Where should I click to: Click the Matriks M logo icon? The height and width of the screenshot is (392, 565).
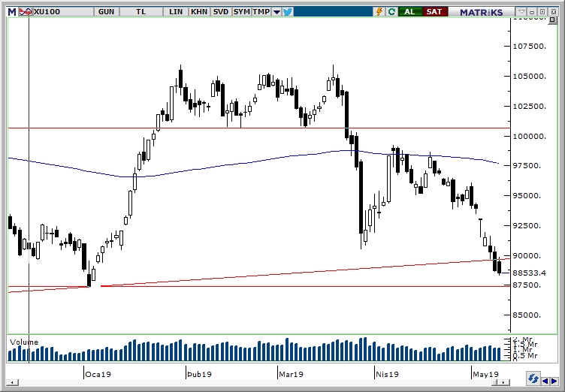click(12, 12)
